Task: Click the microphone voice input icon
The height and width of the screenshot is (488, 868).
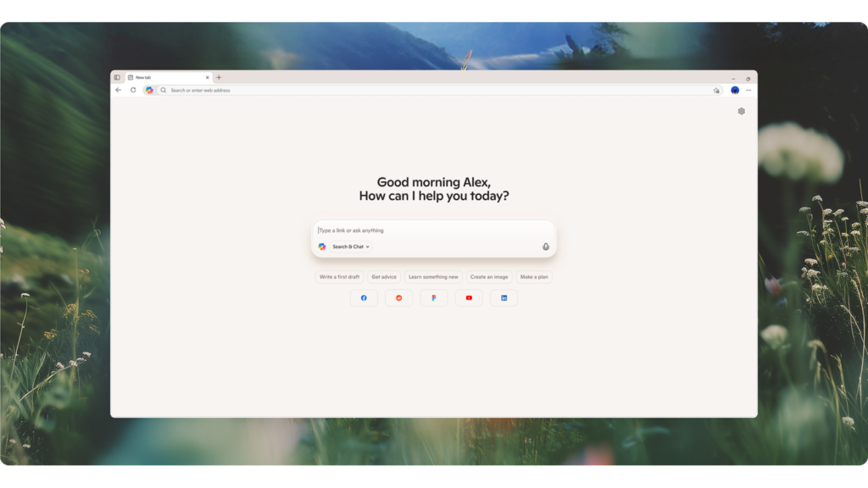Action: click(x=546, y=247)
